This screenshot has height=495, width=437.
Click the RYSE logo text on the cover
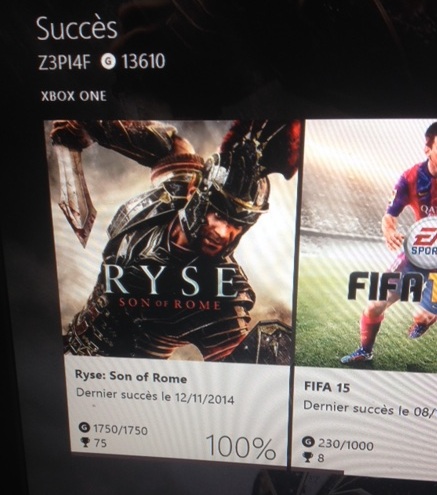[x=171, y=281]
